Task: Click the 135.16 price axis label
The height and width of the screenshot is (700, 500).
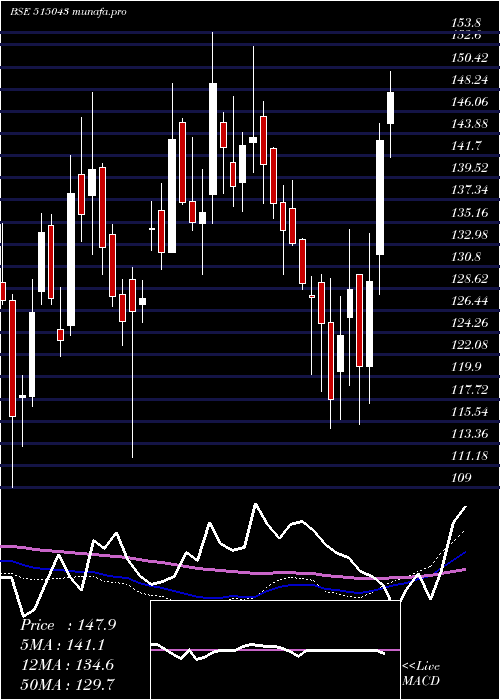Action: (470, 212)
